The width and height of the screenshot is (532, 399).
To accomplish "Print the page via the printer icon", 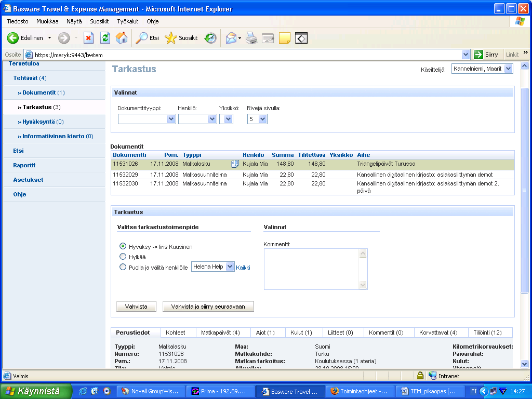I will [x=251, y=38].
